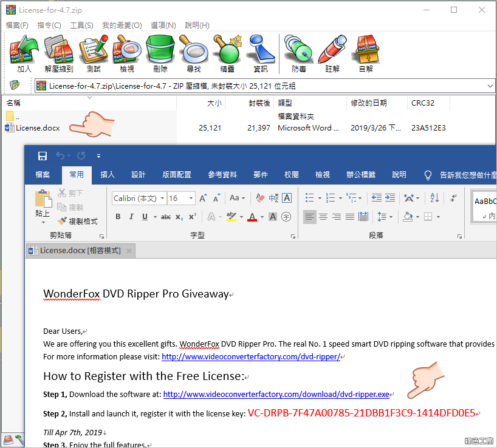This screenshot has width=497, height=448.
Task: Open font dialog launcher in 字型 group
Action: click(x=293, y=236)
